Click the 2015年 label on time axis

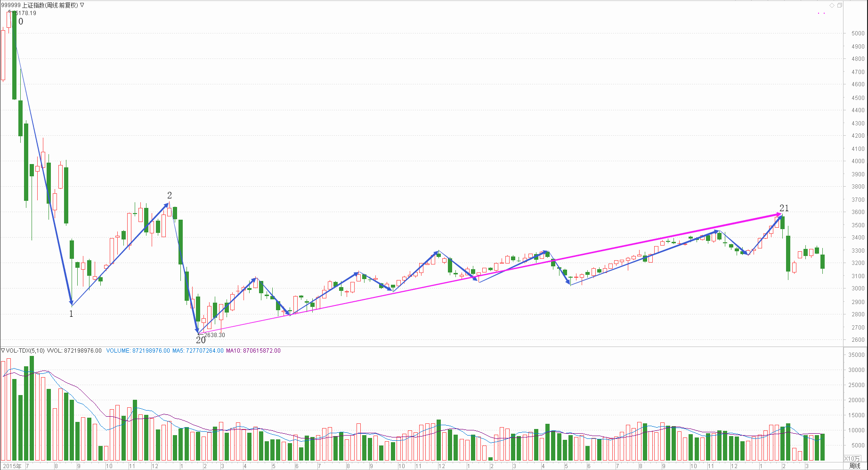[x=12, y=466]
